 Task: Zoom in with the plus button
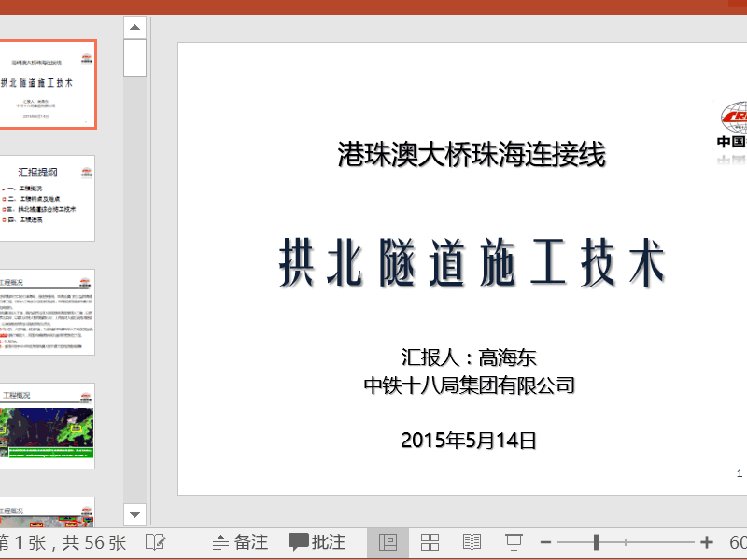pos(707,542)
